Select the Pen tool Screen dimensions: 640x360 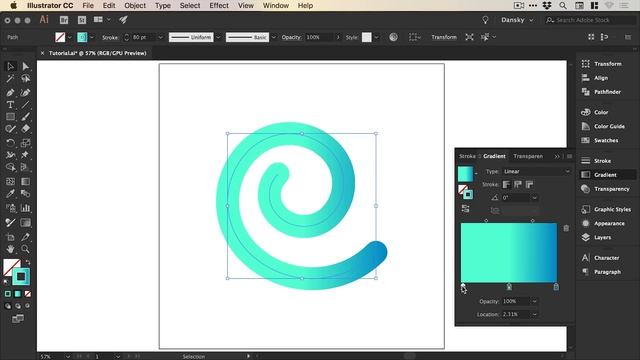point(10,93)
